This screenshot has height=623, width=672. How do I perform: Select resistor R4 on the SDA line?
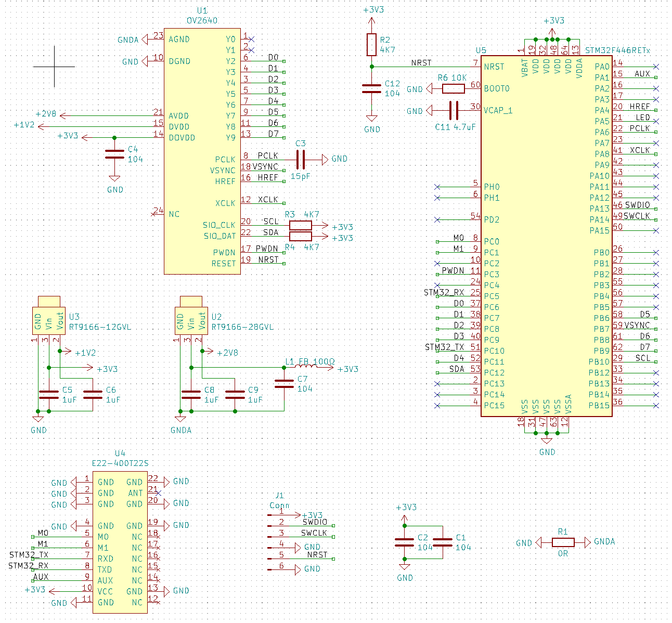click(x=301, y=236)
